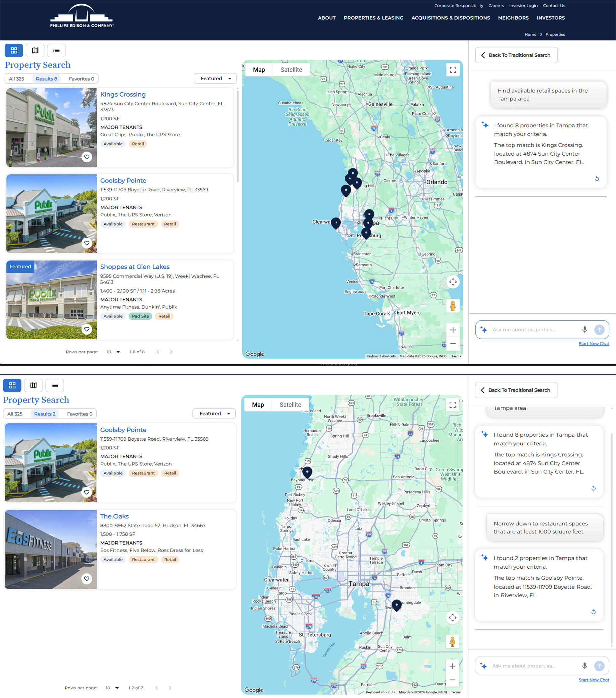Open Shoppes at Glen Lakes photo thumbnail

click(x=52, y=300)
